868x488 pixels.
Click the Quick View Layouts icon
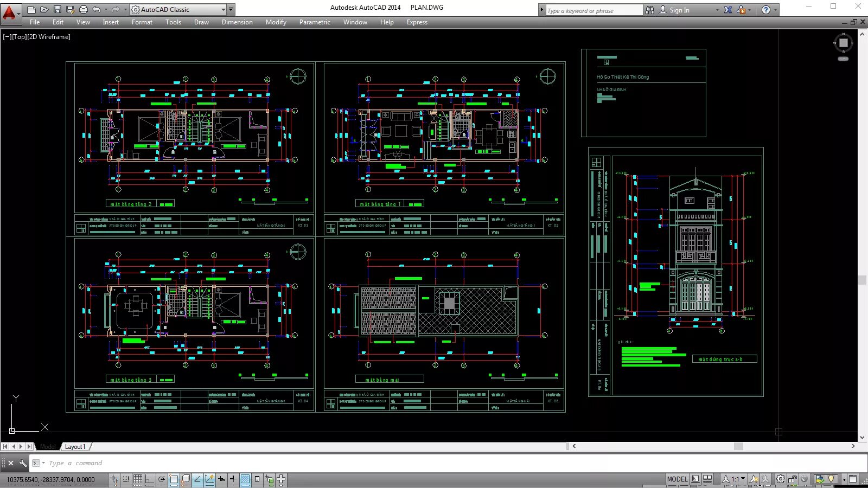pyautogui.click(x=695, y=479)
